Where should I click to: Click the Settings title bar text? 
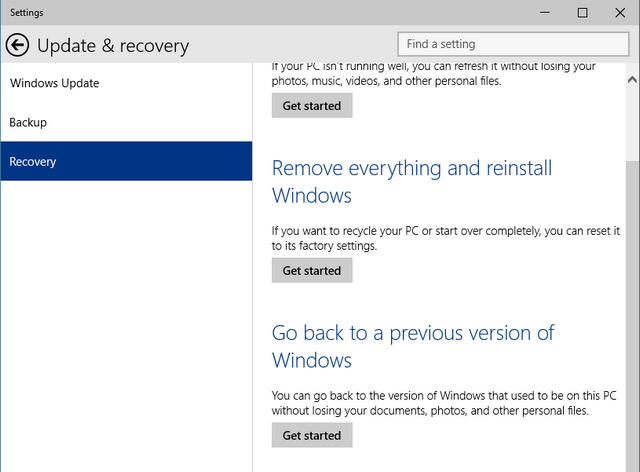tap(27, 13)
